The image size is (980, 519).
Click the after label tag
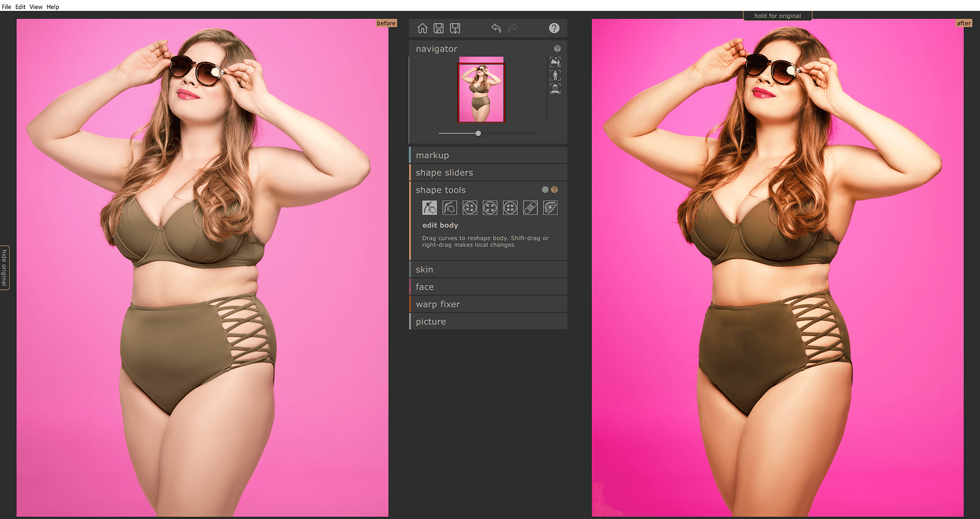tap(963, 23)
